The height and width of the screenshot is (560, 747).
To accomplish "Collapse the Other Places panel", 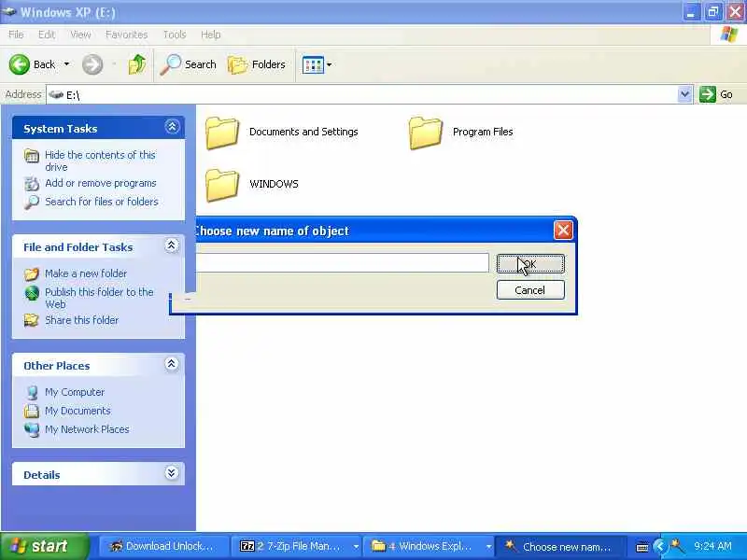I will [x=172, y=364].
